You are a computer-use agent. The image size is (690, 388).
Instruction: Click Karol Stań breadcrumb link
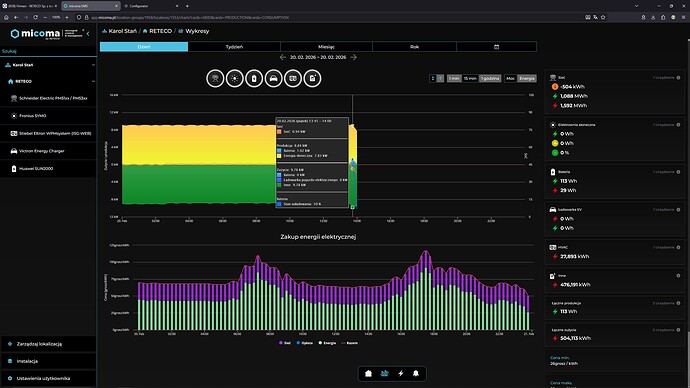[120, 31]
